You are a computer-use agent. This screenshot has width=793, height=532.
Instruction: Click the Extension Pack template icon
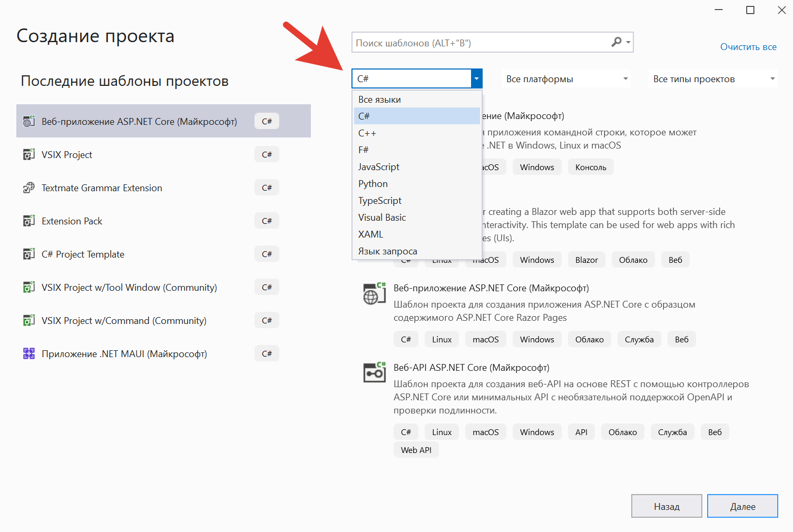click(x=29, y=221)
